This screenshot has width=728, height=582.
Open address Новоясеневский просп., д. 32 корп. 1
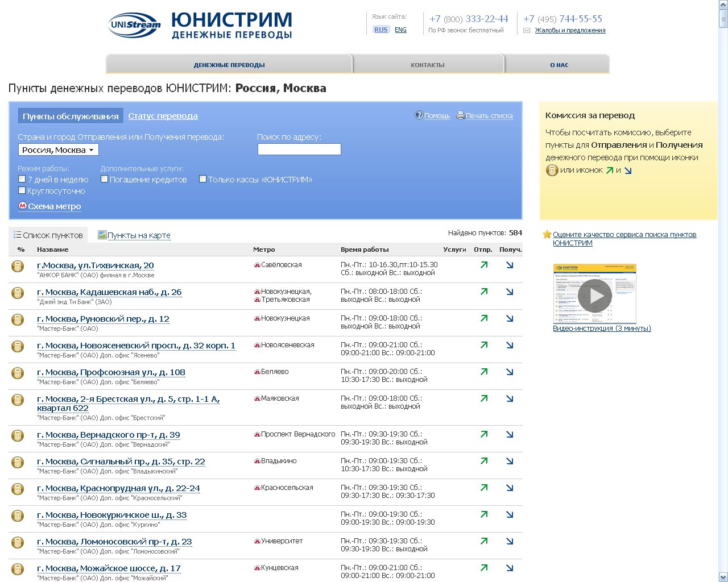click(136, 346)
